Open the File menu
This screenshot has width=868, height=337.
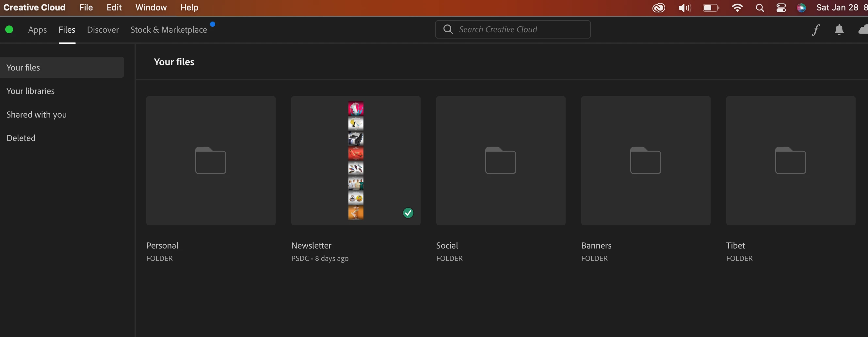pos(86,8)
